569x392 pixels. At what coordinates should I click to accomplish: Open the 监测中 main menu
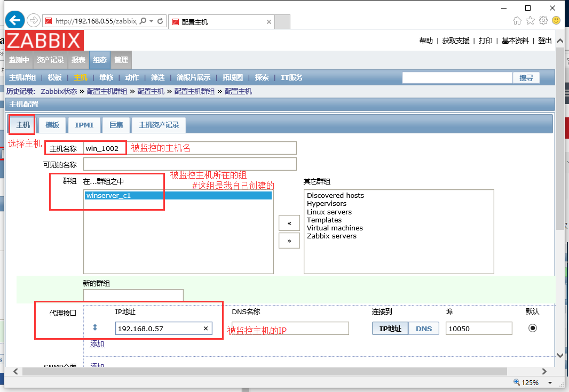[x=19, y=60]
